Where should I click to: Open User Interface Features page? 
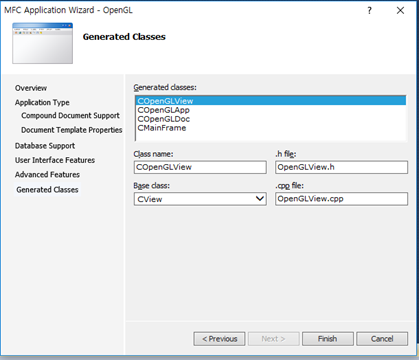(55, 160)
